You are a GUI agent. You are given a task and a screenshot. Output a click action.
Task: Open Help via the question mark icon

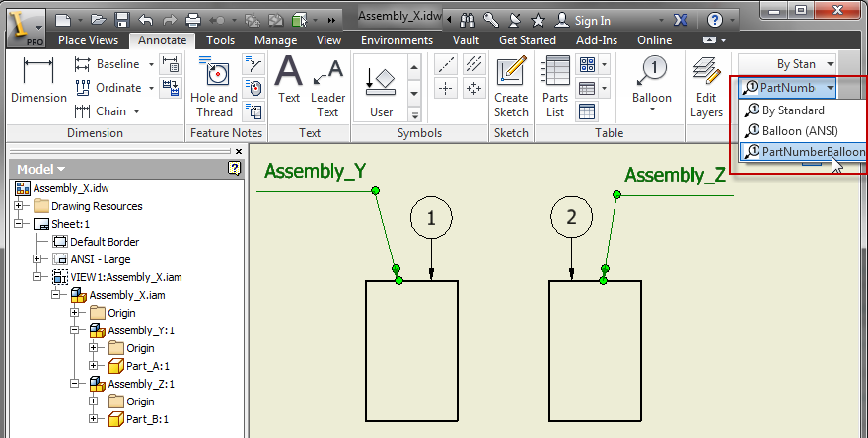[x=715, y=21]
